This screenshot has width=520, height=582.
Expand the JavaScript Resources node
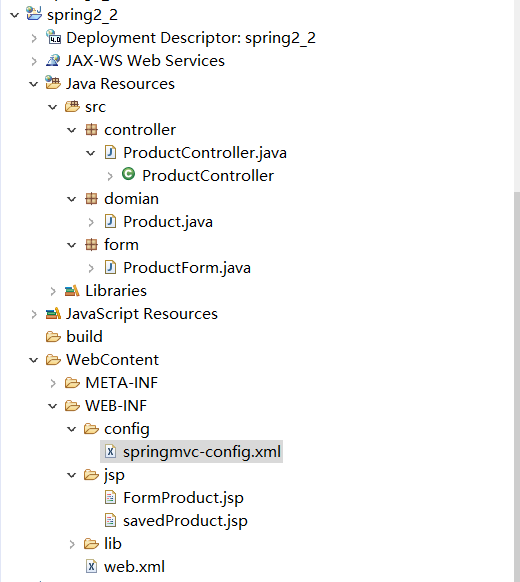coord(34,314)
